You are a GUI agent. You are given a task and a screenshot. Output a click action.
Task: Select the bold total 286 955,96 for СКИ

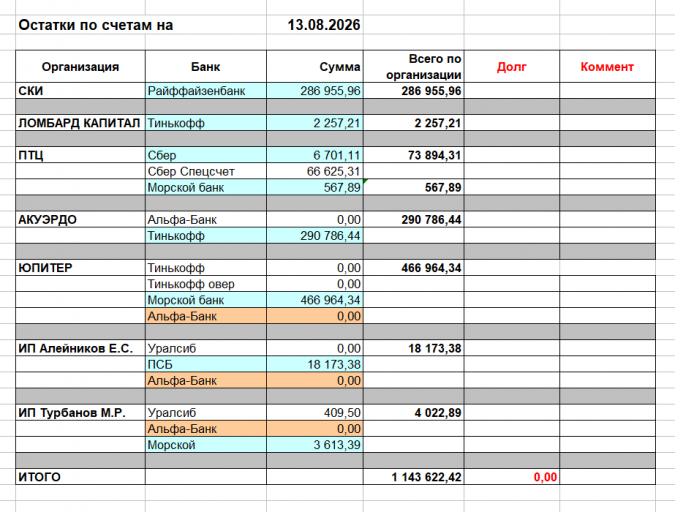click(414, 91)
